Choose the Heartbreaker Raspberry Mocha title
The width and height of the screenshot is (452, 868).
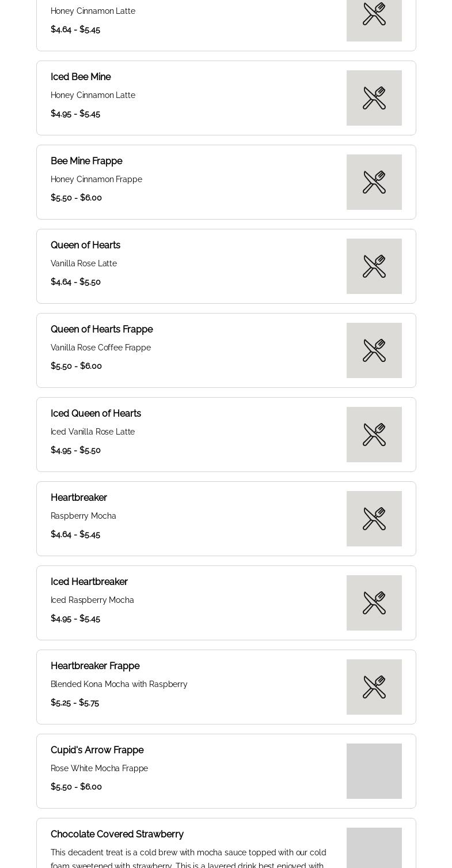pos(79,498)
